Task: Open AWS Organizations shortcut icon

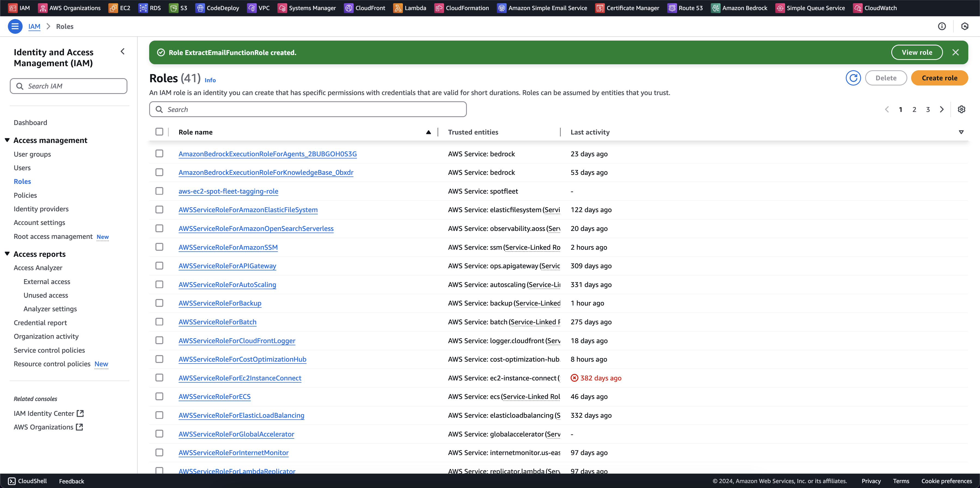Action: click(43, 8)
